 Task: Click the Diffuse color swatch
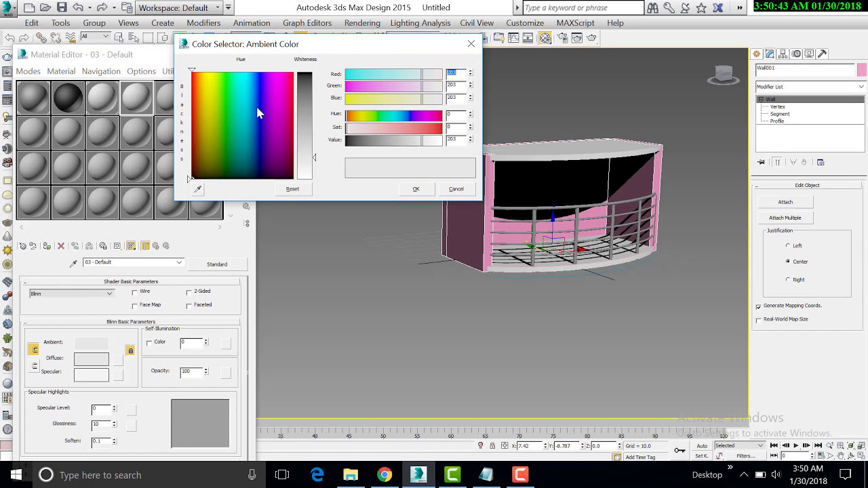click(92, 359)
